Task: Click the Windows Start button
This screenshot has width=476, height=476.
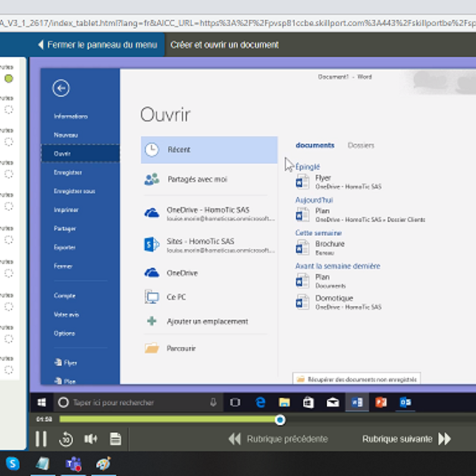Action: tap(42, 403)
